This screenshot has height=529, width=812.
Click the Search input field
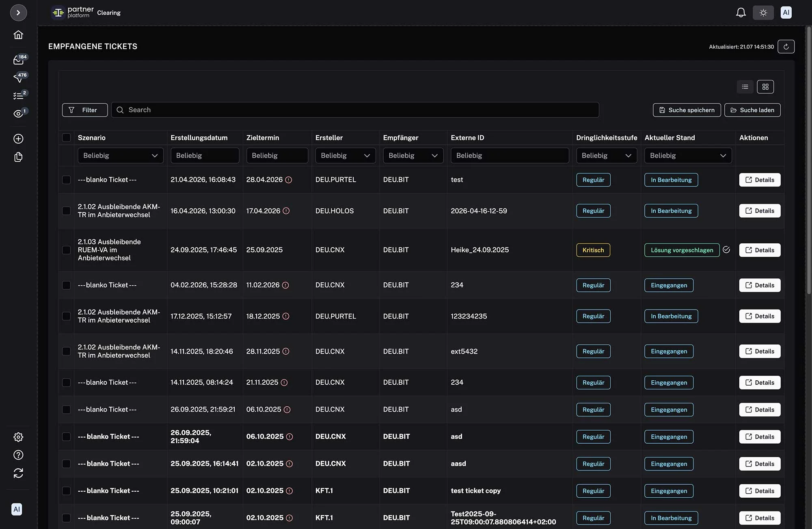355,110
